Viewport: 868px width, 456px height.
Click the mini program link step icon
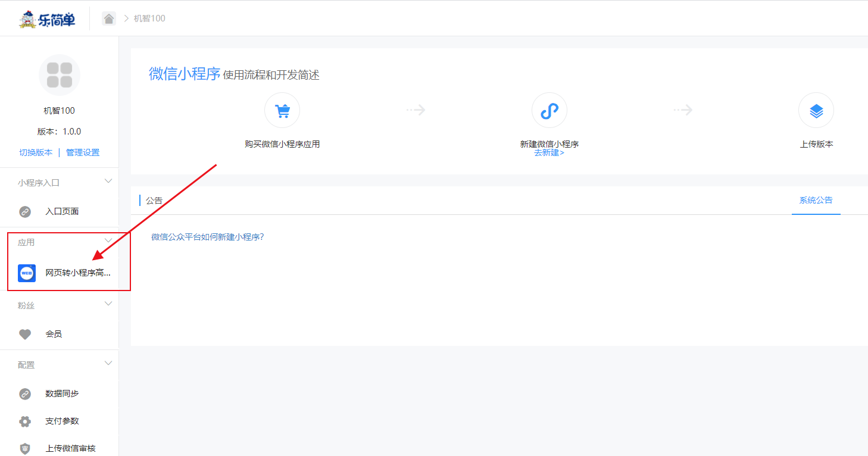[549, 111]
